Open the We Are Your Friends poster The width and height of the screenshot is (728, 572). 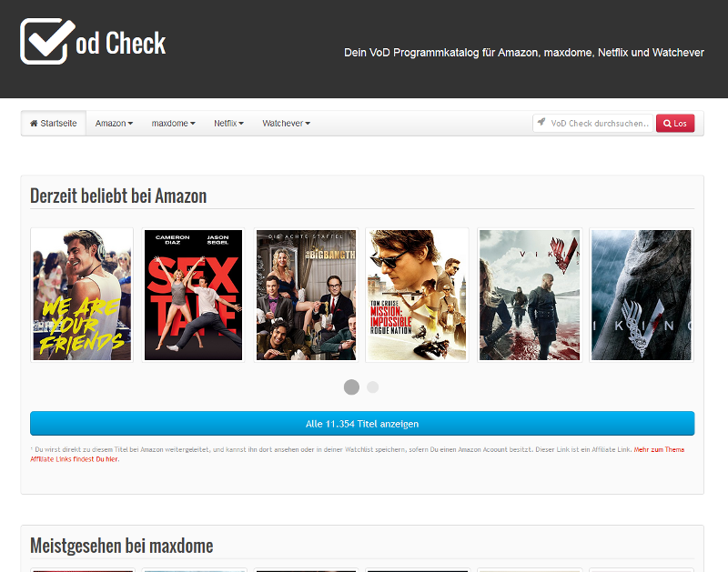click(x=82, y=295)
